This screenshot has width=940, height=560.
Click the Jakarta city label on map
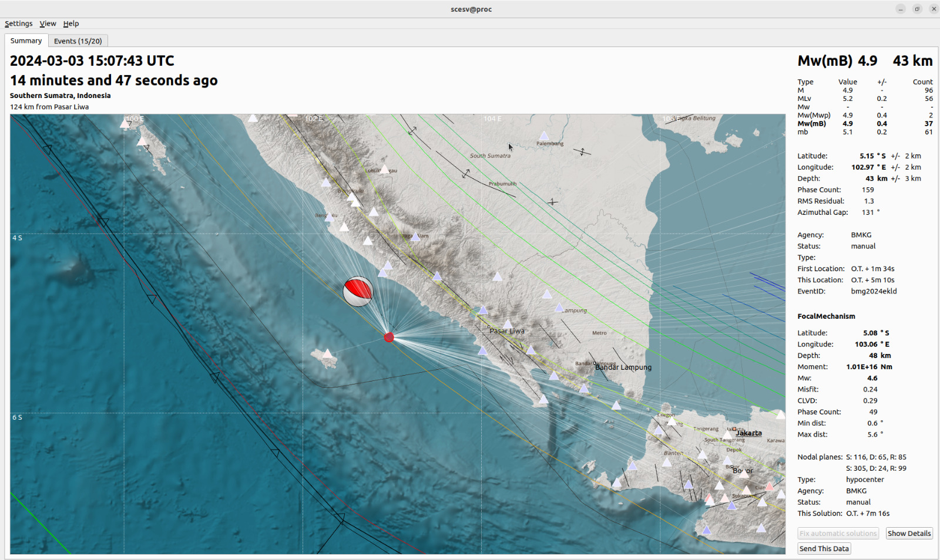tap(749, 433)
